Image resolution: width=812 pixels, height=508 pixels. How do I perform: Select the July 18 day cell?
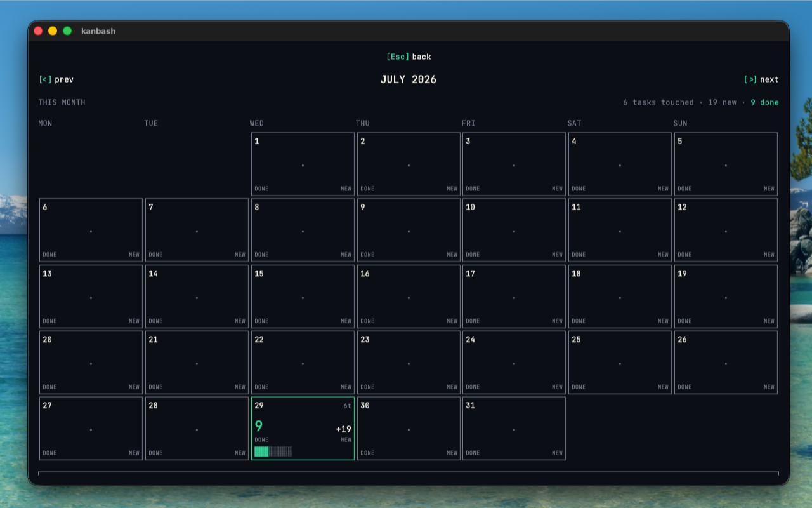620,297
